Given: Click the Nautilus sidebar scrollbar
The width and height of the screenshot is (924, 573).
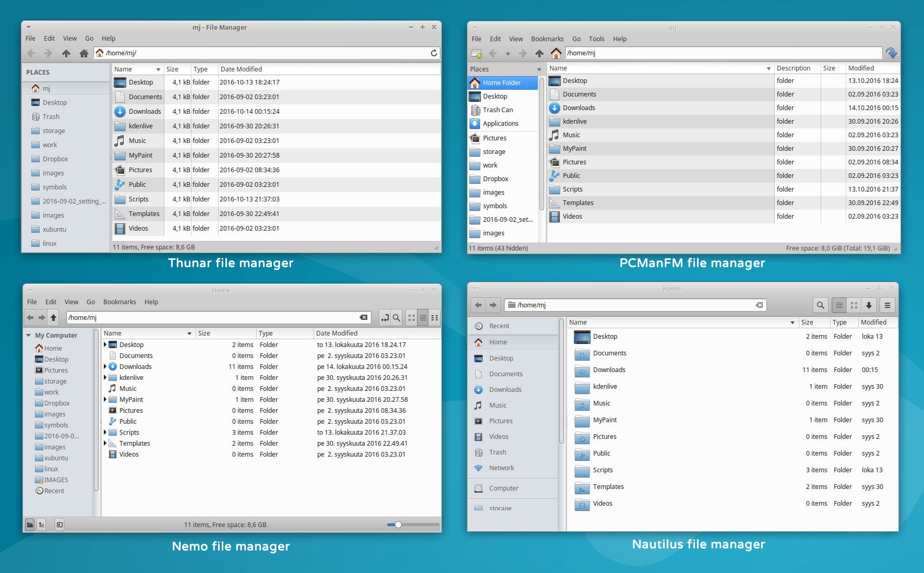Looking at the screenshot, I should click(x=562, y=381).
